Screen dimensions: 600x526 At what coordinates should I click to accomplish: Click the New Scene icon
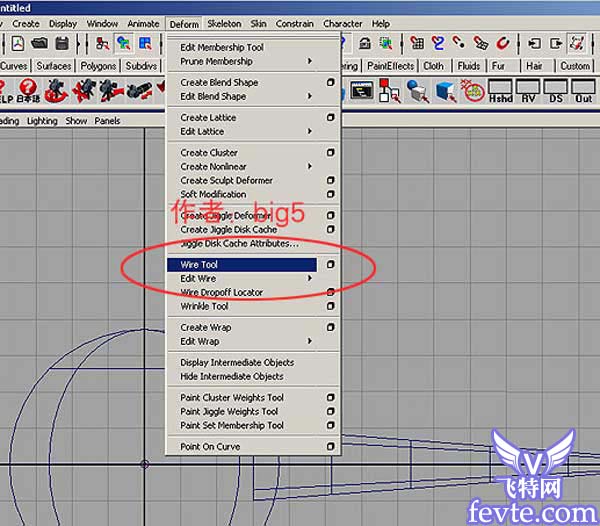18,43
